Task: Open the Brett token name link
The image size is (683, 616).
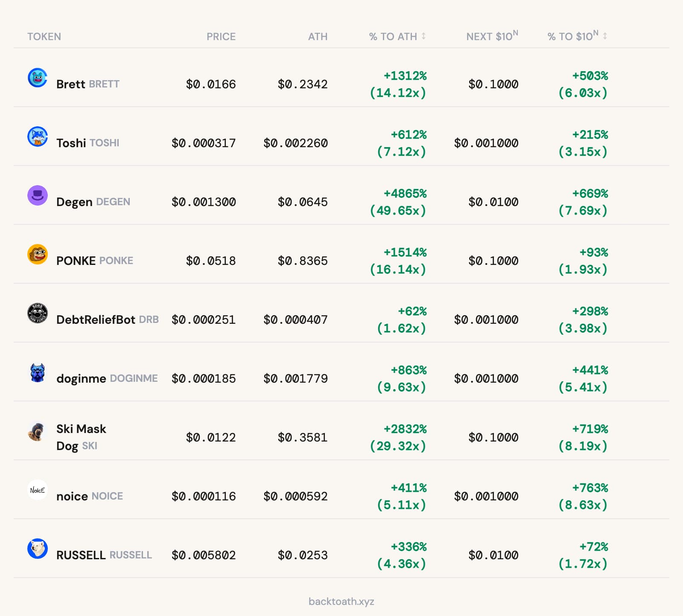Action: click(x=70, y=84)
